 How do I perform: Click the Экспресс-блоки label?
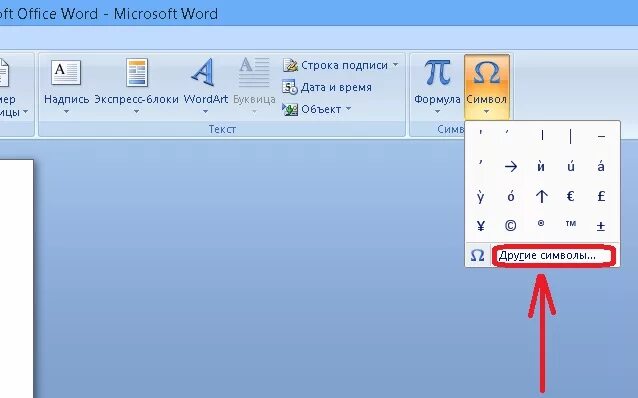(136, 99)
